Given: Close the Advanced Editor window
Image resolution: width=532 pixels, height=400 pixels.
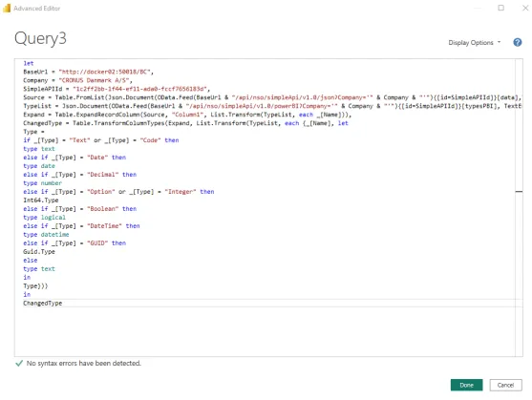Looking at the screenshot, I should 525,8.
